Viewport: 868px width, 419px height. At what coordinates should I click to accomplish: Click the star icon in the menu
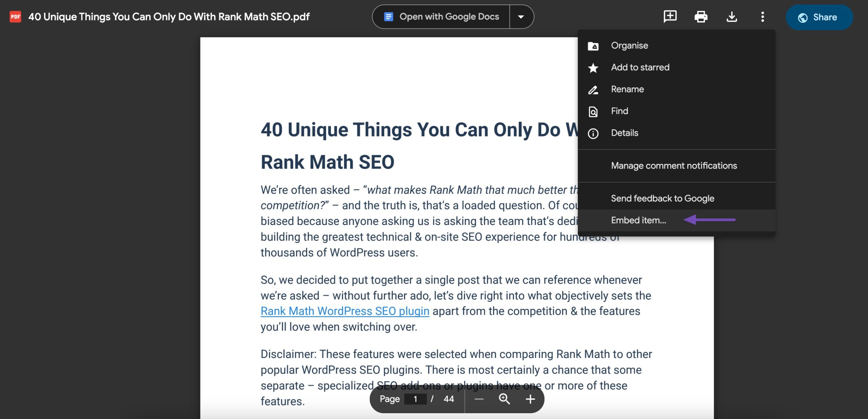tap(593, 68)
